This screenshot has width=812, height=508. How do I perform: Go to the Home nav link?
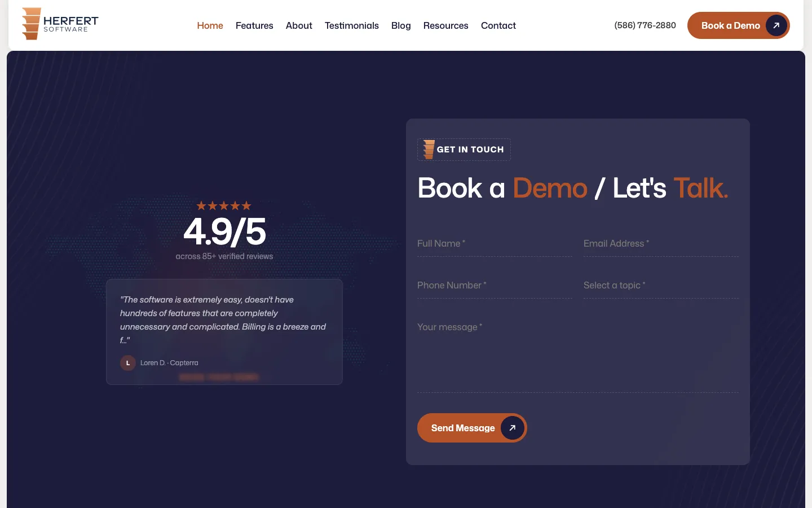coord(210,25)
